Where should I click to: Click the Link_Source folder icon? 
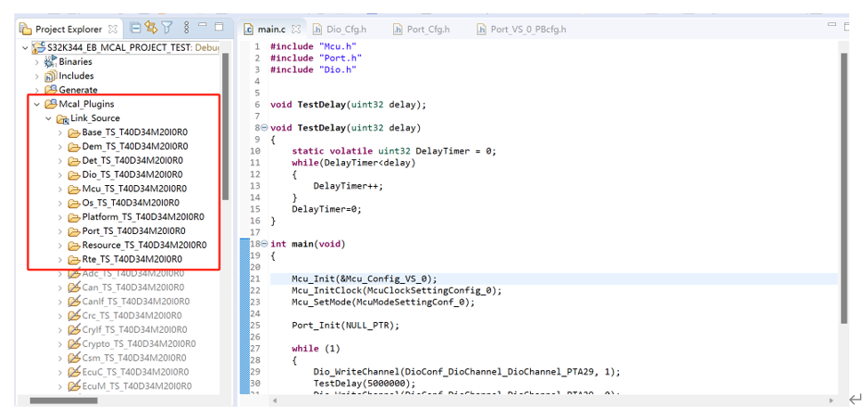point(62,118)
